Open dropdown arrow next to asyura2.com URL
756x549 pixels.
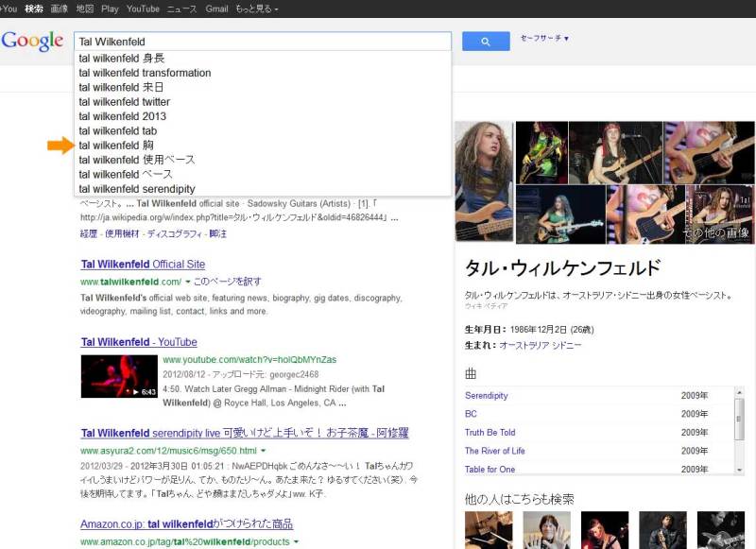[x=264, y=451]
